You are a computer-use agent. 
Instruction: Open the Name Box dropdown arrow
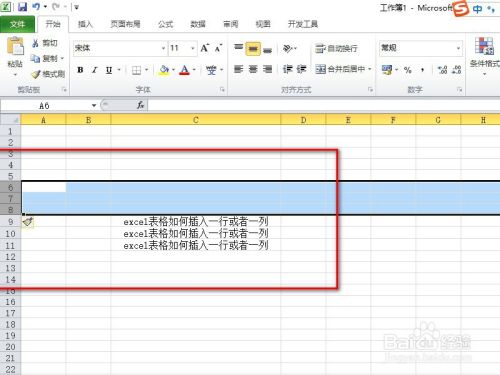pyautogui.click(x=94, y=106)
